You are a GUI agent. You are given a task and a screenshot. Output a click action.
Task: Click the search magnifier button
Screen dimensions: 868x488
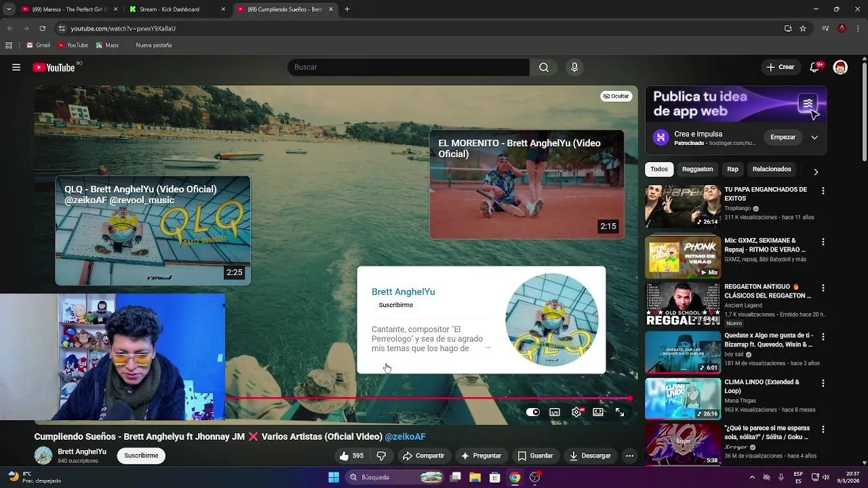coord(544,67)
